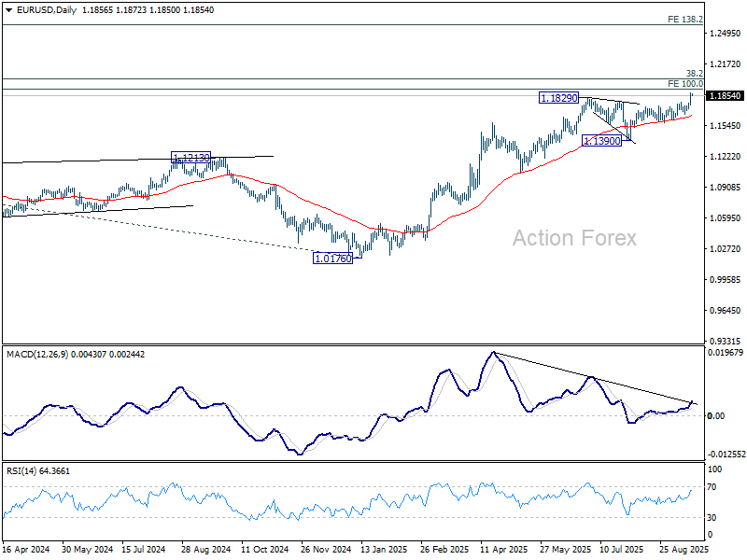Click the 28 Aug 2024 date label
The height and width of the screenshot is (560, 747).
pos(205,550)
